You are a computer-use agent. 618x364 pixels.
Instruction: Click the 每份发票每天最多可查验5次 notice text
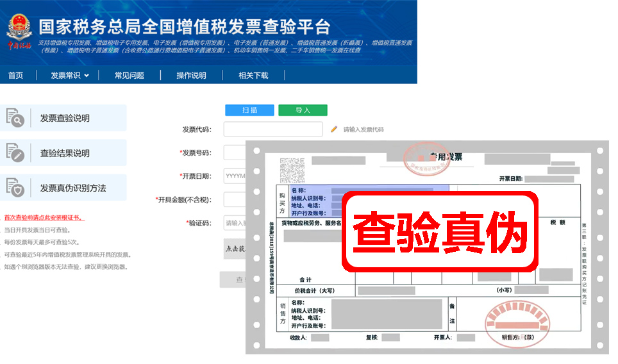click(x=42, y=242)
